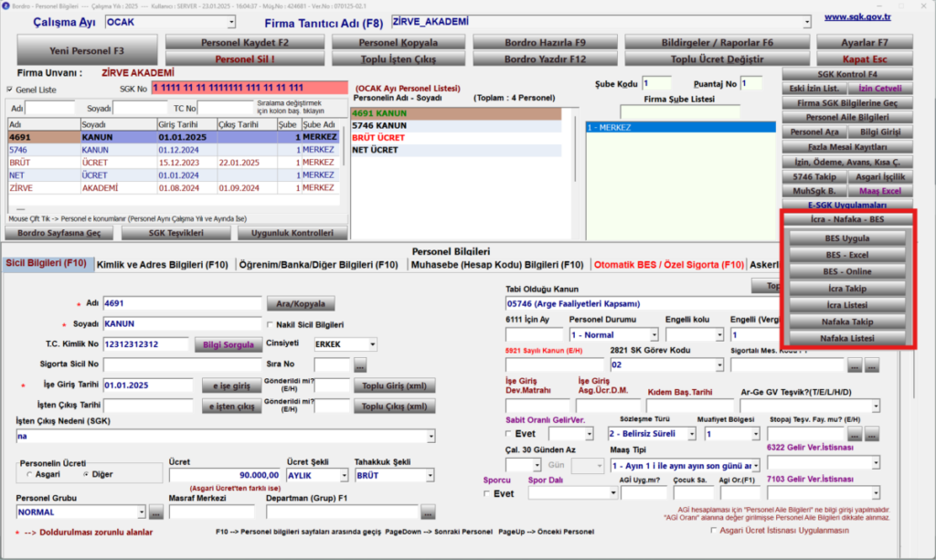
Task: Click BRÜT ÜCRET in OCAK personnel list
Action: (456, 138)
